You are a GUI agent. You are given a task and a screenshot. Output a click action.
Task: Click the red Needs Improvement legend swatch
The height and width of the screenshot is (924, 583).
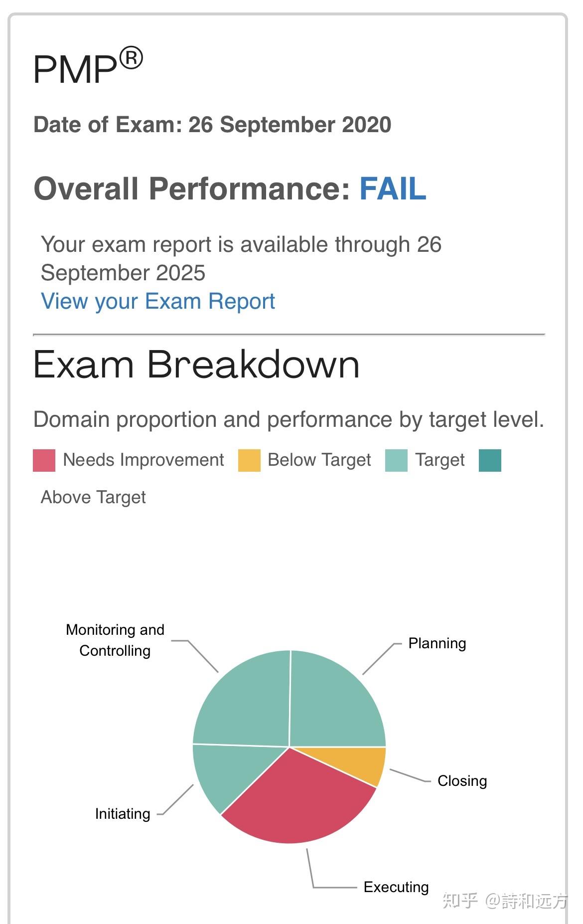44,460
